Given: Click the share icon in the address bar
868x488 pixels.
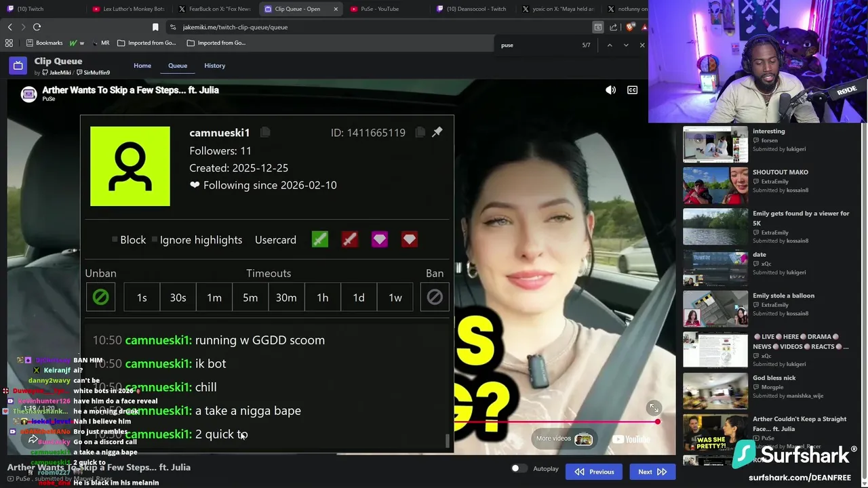Looking at the screenshot, I should pyautogui.click(x=614, y=27).
